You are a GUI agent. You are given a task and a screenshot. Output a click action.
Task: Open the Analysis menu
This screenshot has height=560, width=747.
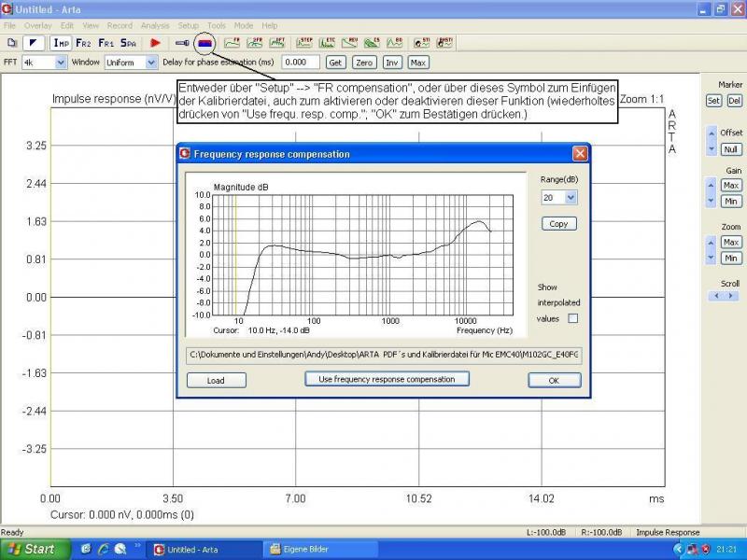155,25
